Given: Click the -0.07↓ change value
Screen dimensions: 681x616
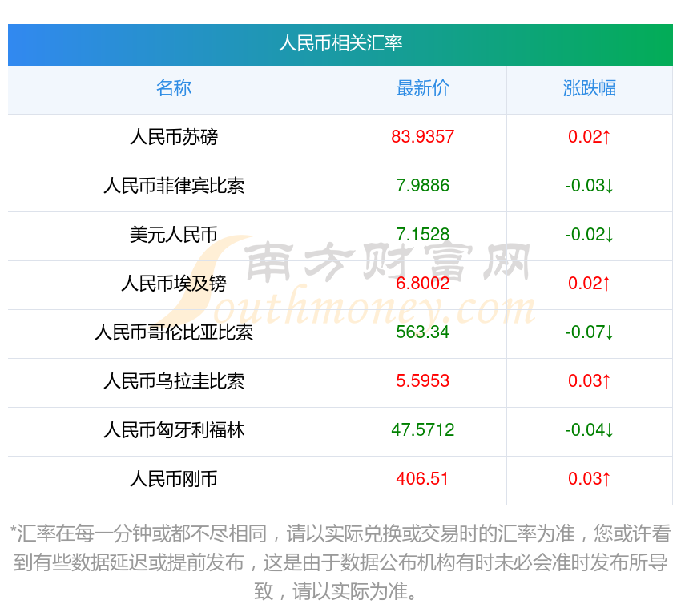Looking at the screenshot, I should click(x=590, y=332).
